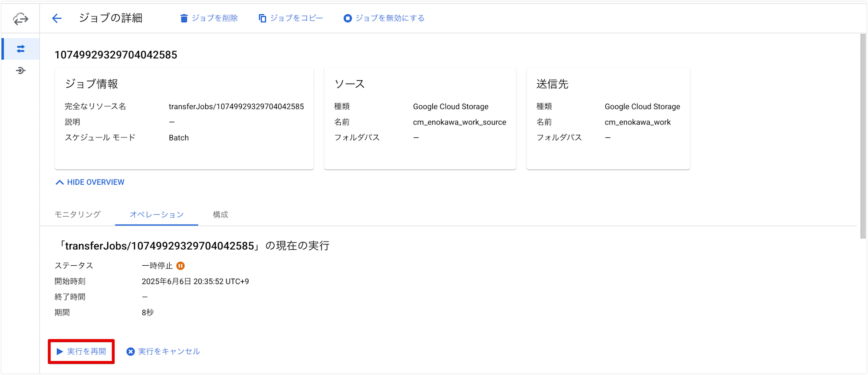This screenshot has width=868, height=375.
Task: Click source bucket name cm_enokawa_work_source
Action: pyautogui.click(x=460, y=122)
